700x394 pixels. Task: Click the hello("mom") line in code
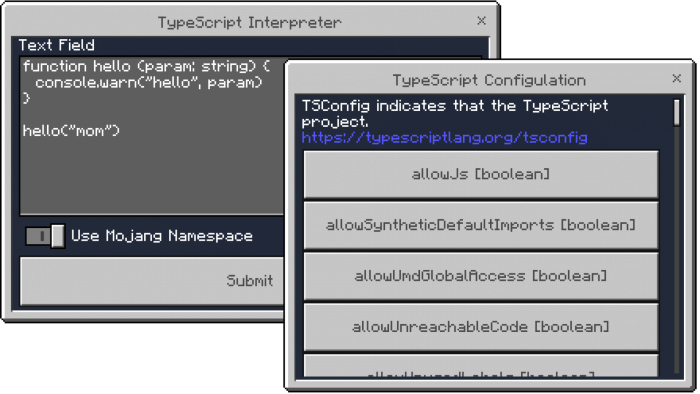tap(71, 131)
